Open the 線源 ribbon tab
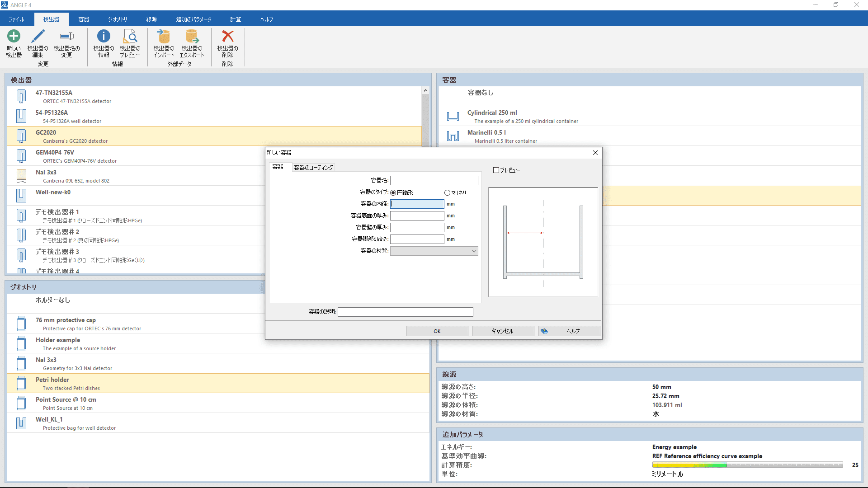This screenshot has height=488, width=868. tap(151, 19)
